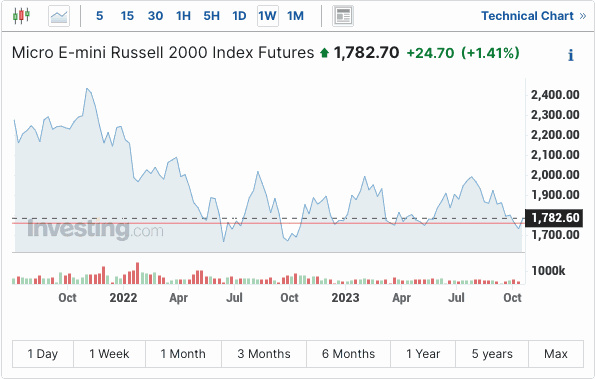Image resolution: width=595 pixels, height=379 pixels.
Task: Select the 5 minute interval
Action: [99, 16]
